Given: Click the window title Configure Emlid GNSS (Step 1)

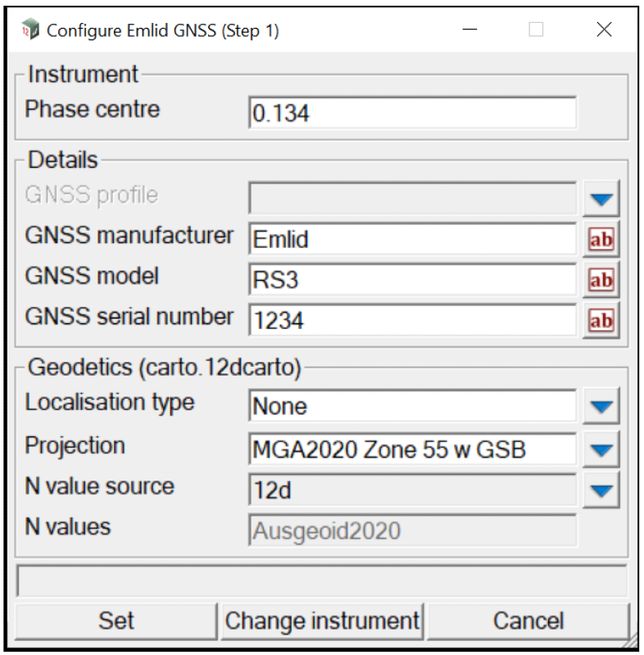Looking at the screenshot, I should tap(162, 31).
